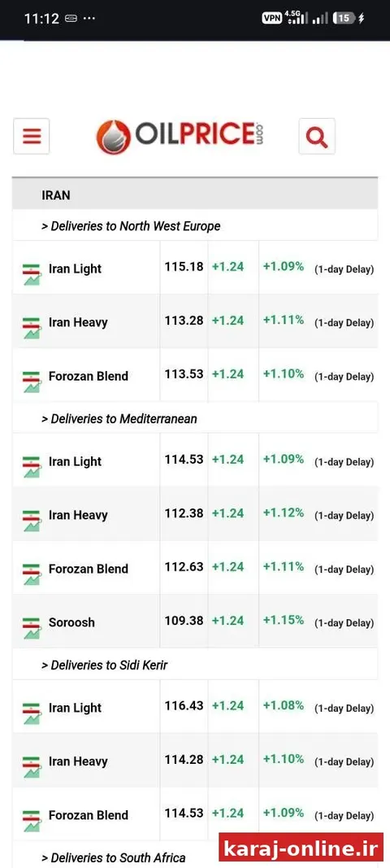Expand Deliveries to North West Europe section
390x868 pixels.
131,226
